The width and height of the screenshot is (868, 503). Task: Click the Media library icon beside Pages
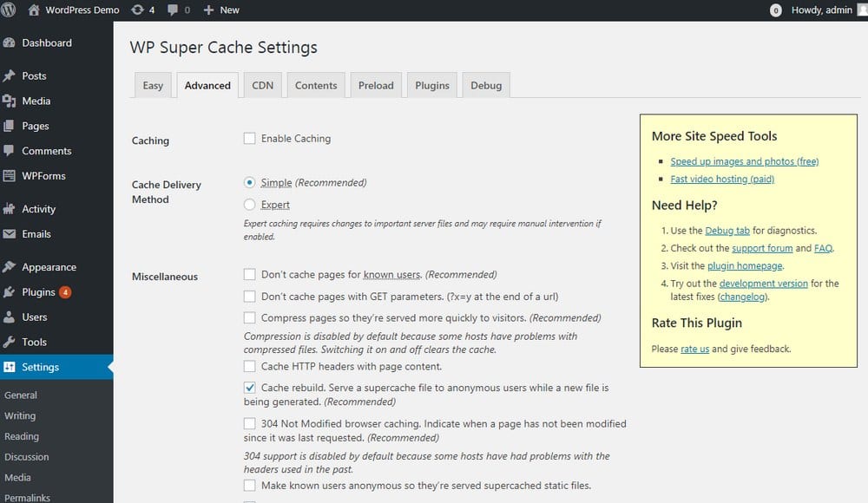[x=9, y=101]
